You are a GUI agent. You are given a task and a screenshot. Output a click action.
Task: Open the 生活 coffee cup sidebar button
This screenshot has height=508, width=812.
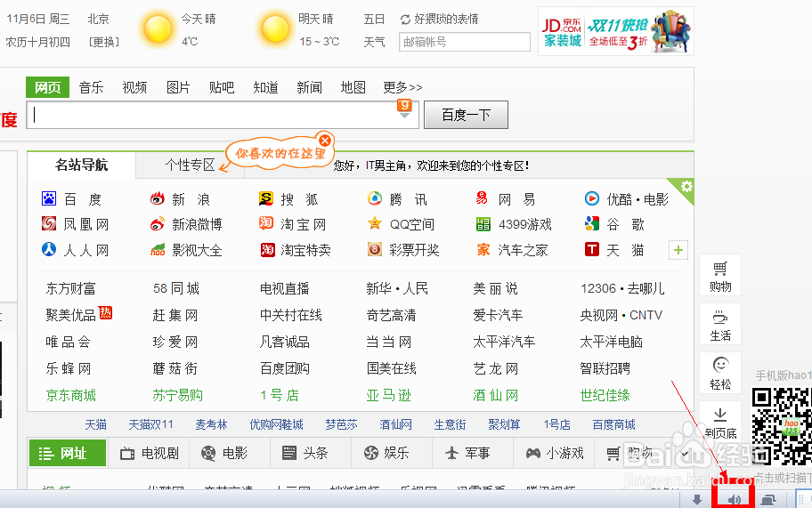click(x=720, y=324)
